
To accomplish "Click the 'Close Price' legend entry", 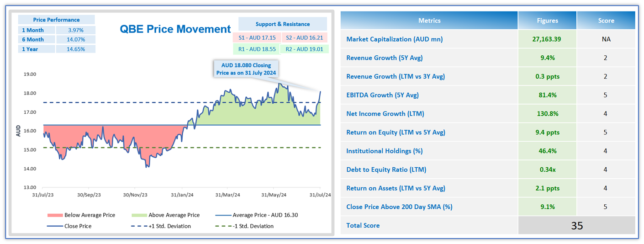I will click(69, 226).
